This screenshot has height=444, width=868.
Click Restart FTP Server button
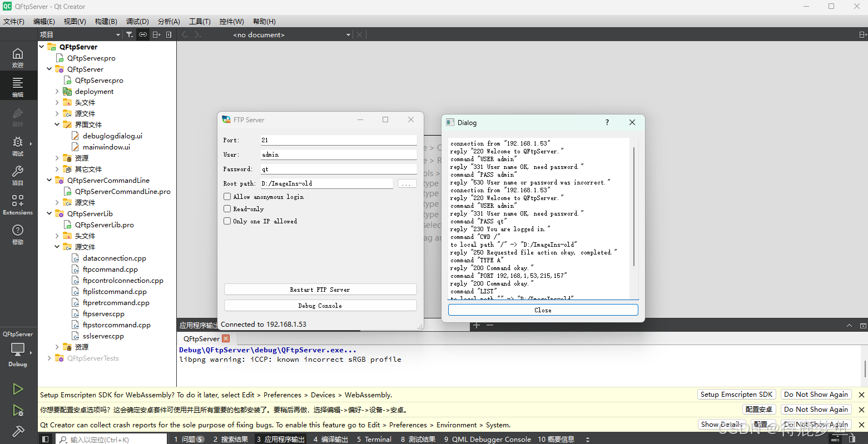(x=320, y=290)
